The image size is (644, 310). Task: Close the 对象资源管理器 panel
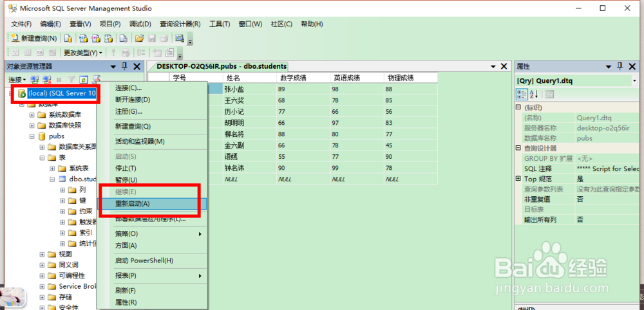pos(137,66)
